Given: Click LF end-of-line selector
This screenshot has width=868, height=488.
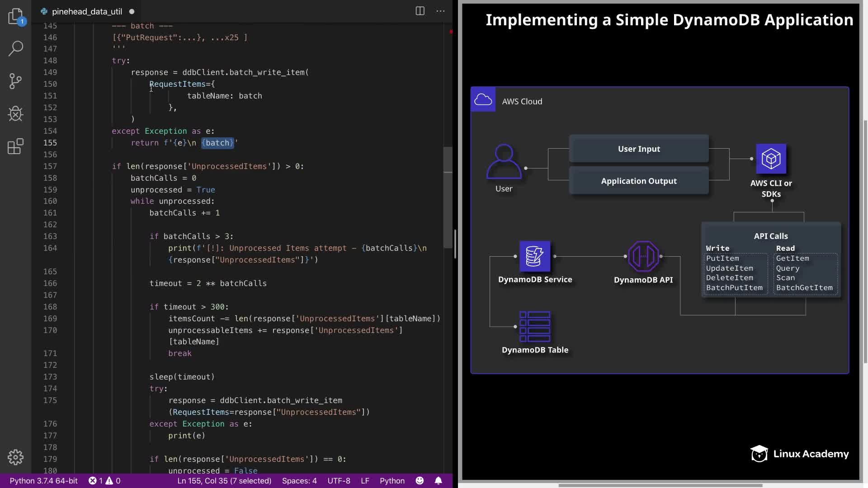Looking at the screenshot, I should point(365,481).
